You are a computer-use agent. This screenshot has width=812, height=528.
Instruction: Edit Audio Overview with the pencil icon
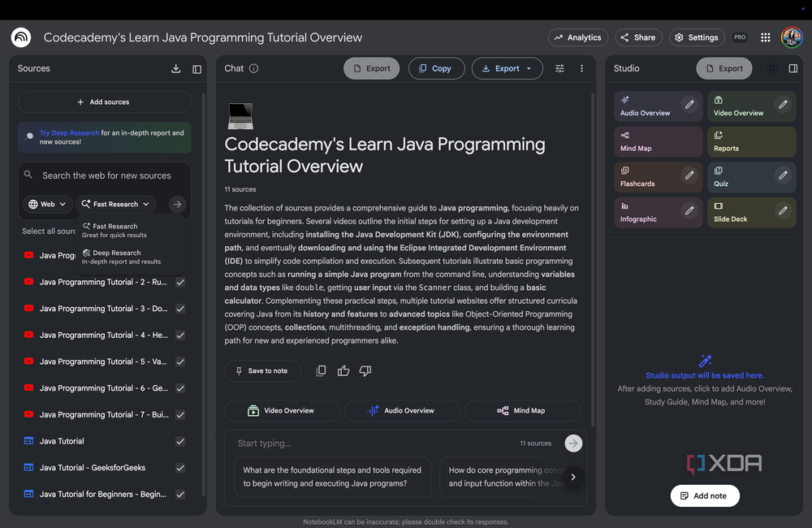point(689,105)
